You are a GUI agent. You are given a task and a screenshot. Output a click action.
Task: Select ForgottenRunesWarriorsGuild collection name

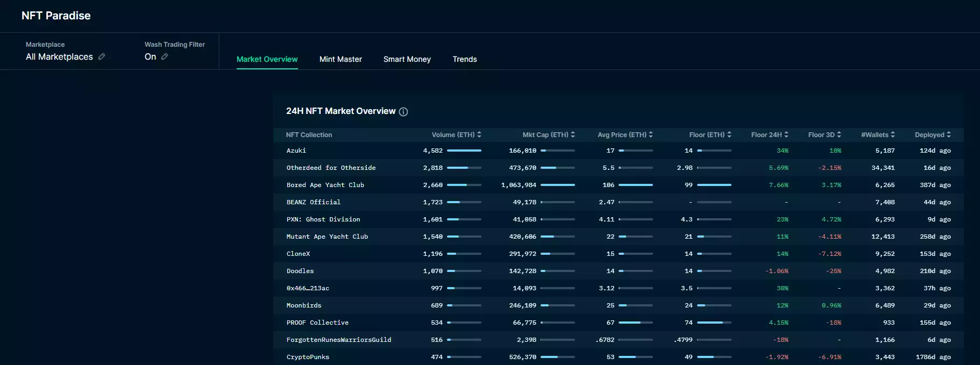[x=339, y=340]
